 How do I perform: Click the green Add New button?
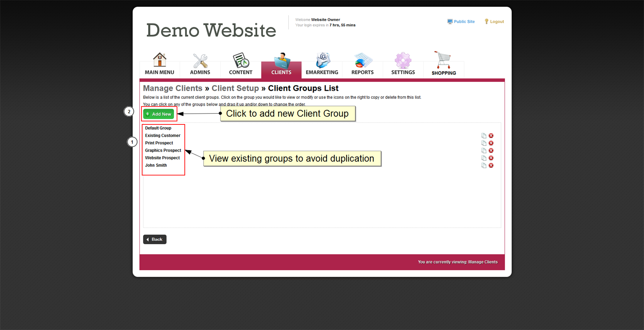tap(159, 114)
